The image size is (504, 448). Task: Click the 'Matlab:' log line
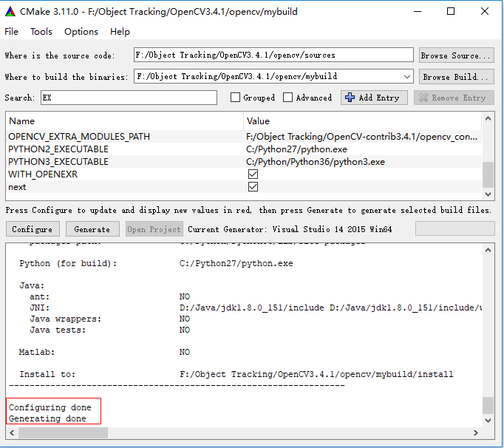pyautogui.click(x=104, y=352)
